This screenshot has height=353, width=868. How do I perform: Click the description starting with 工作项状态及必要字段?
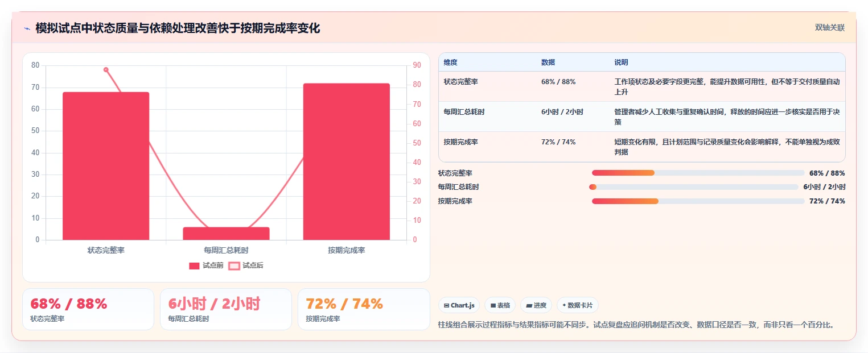pyautogui.click(x=727, y=86)
